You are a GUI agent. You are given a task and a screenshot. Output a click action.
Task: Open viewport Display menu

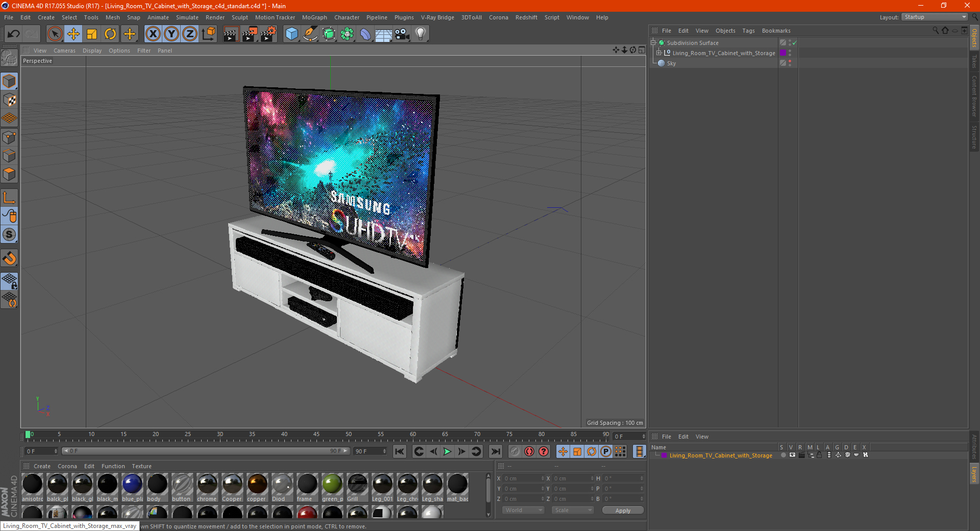coord(92,51)
